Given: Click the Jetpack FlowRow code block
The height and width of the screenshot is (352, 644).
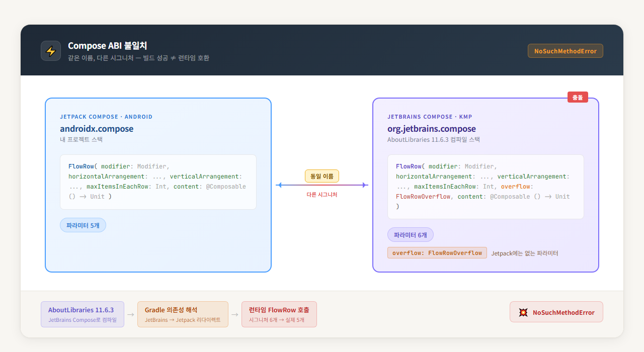Looking at the screenshot, I should 158,182.
